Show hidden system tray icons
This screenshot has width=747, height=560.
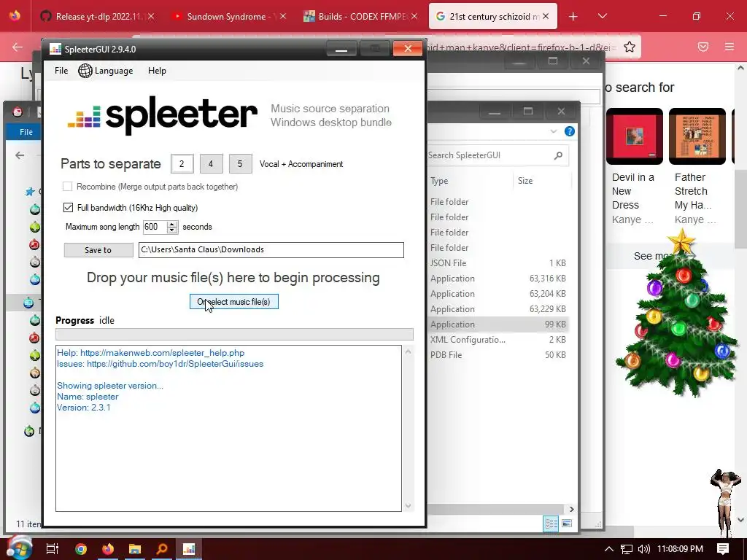tap(609, 549)
